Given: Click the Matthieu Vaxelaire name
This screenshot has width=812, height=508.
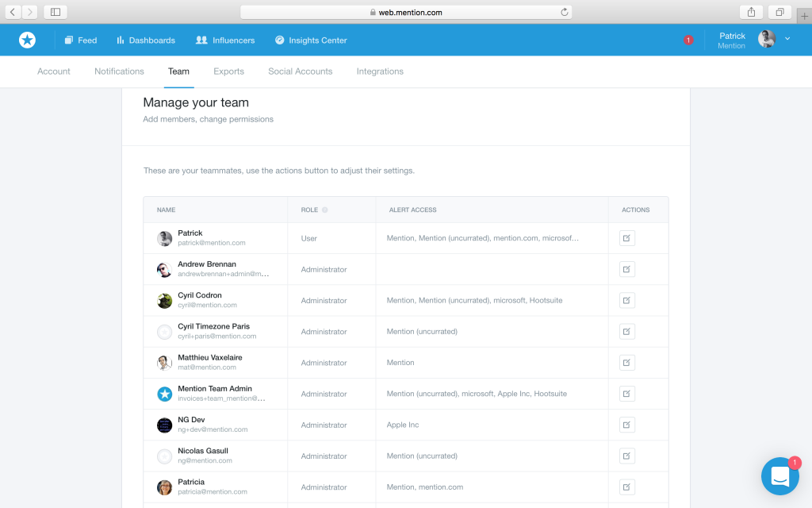Looking at the screenshot, I should tap(209, 358).
